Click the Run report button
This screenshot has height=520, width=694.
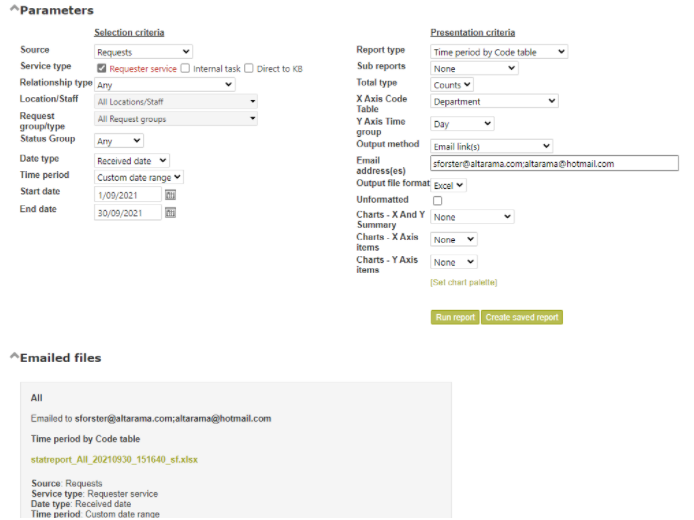[455, 317]
